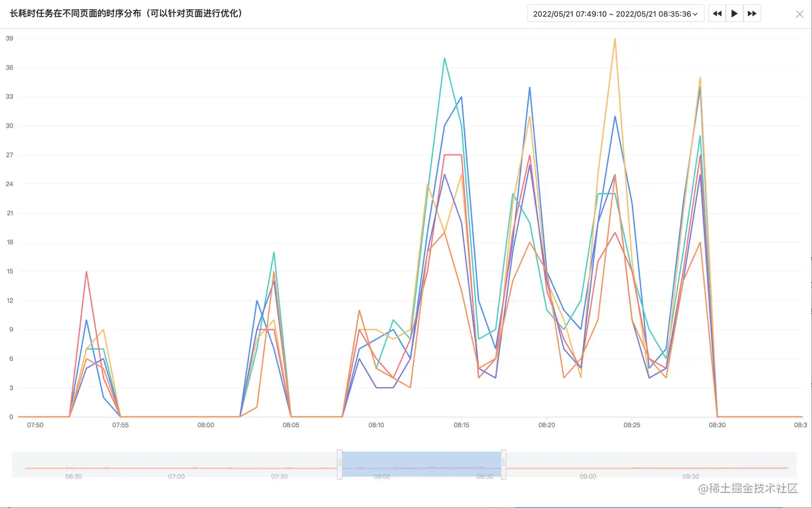This screenshot has width=812, height=508.
Task: Click the 06:30 mark in overview timeline
Action: (x=73, y=476)
